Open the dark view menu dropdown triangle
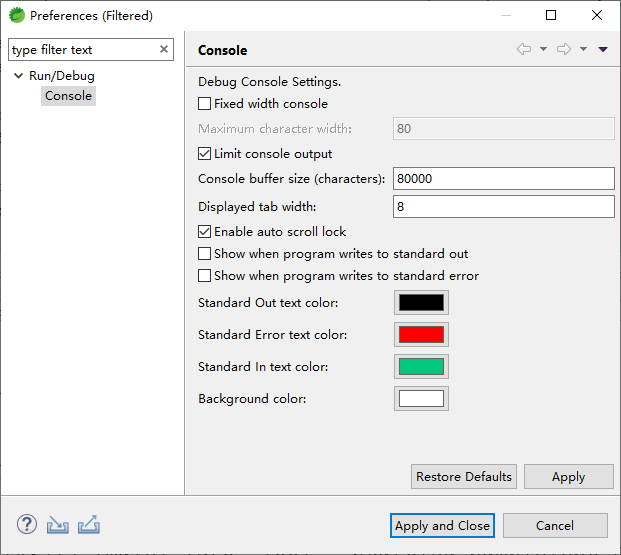This screenshot has height=555, width=621. [603, 50]
